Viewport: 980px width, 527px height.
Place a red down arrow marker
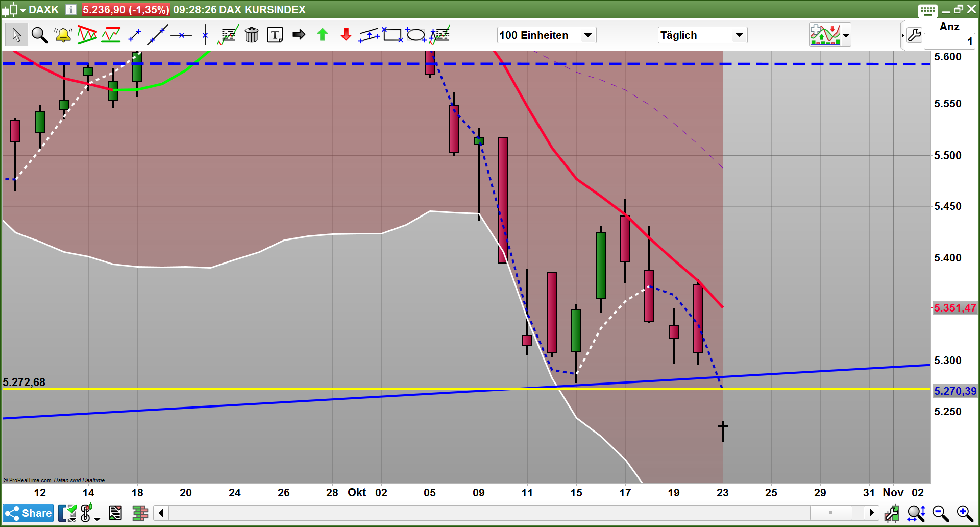pyautogui.click(x=346, y=34)
